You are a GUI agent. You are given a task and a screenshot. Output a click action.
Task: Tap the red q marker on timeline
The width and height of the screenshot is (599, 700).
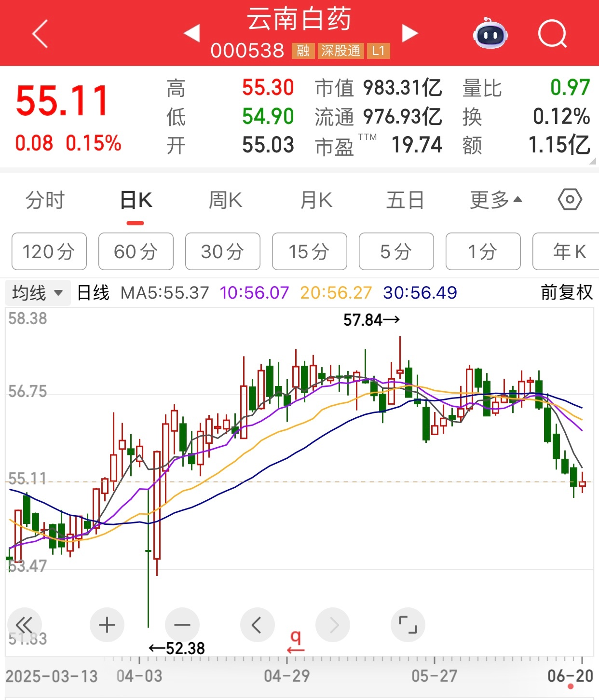point(296,641)
